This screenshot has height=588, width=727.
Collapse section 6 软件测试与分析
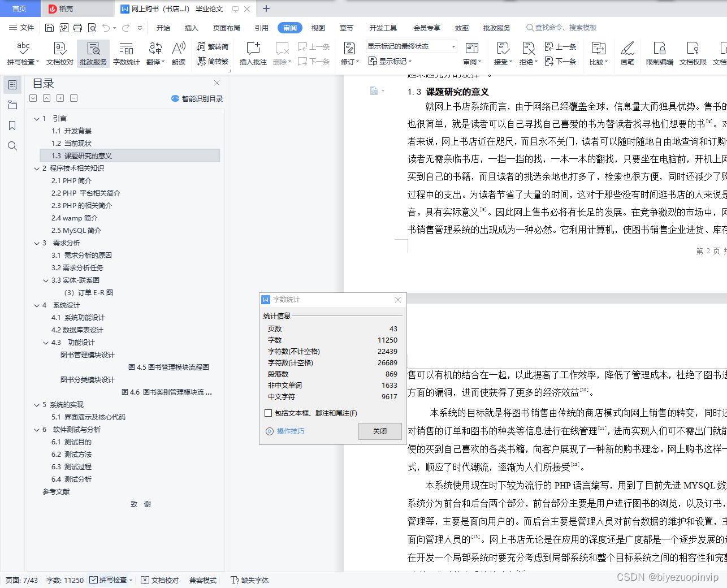[x=37, y=430]
